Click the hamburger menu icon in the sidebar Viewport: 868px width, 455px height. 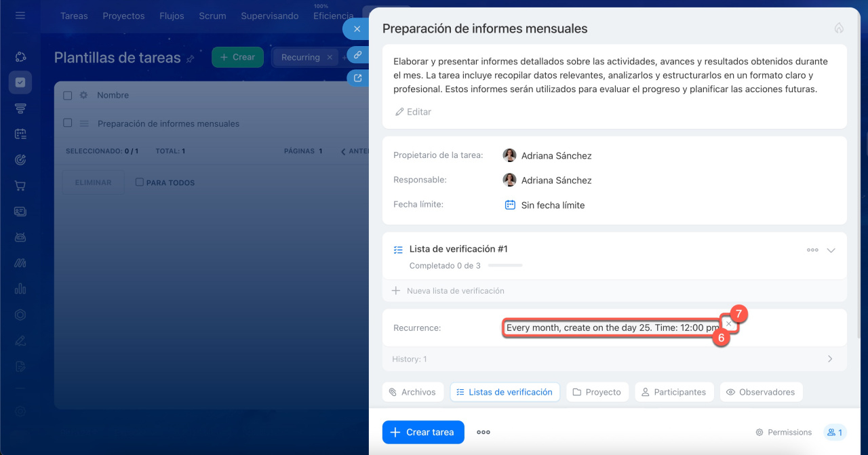coord(20,15)
